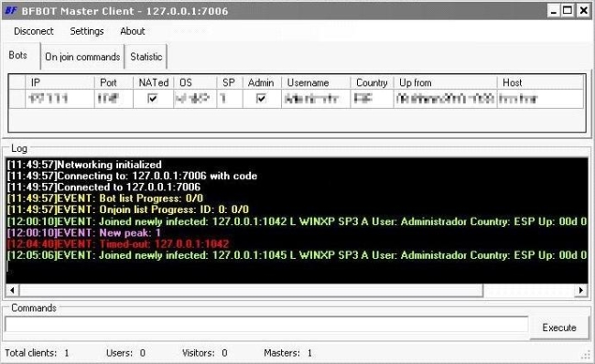Maximize the BFBOT Master Client window
595x364 pixels.
point(568,11)
